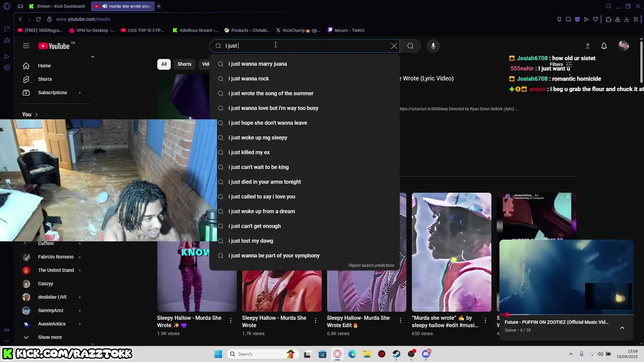View site security padlock info
644x362 pixels.
pyautogui.click(x=49, y=19)
